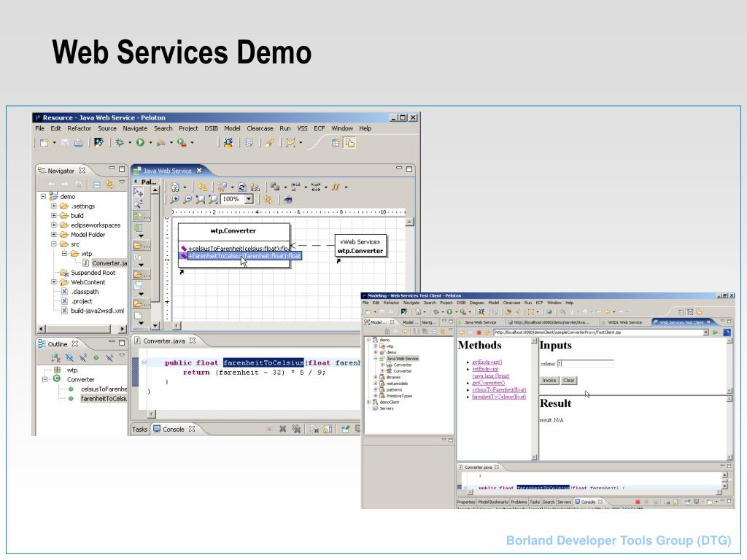The width and height of the screenshot is (747, 560).
Task: Click the alphabetical Sort icon in the Outline view
Action: point(55,357)
